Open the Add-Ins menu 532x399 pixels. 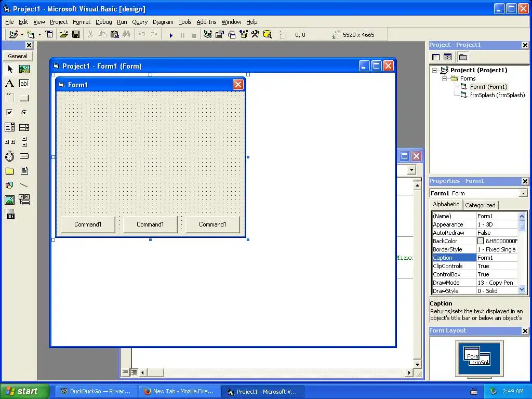[x=206, y=22]
